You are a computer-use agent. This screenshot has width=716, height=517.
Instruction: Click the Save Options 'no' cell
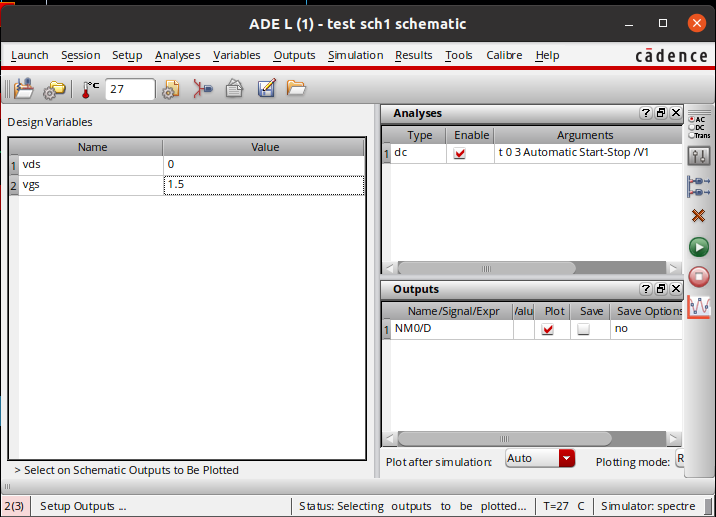[x=647, y=329]
